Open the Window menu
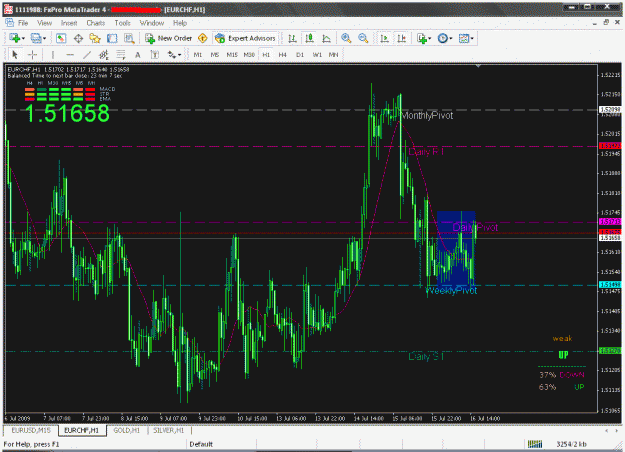Image resolution: width=625 pixels, height=452 pixels. coord(151,23)
